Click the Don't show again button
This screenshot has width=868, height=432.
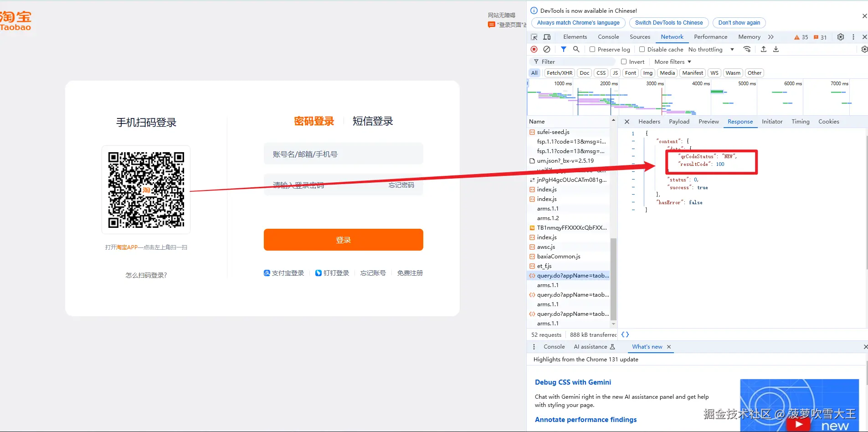coord(739,23)
